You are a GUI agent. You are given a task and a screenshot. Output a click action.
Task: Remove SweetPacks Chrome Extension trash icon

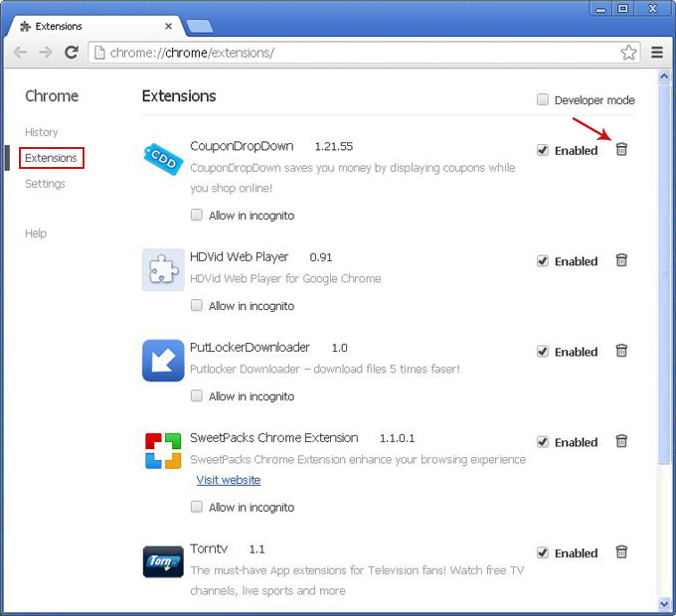[x=621, y=441]
